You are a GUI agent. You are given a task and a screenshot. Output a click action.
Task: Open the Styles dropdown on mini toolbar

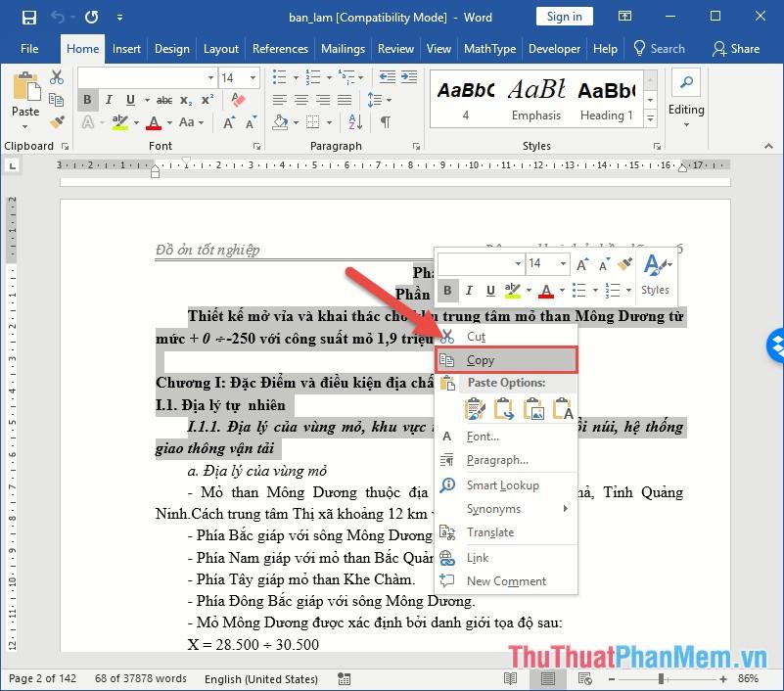(x=655, y=275)
